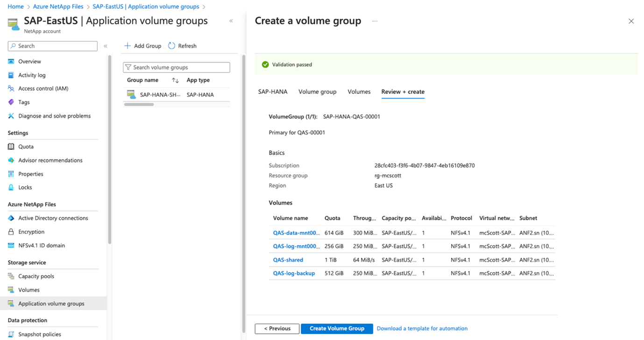Open SAP-EastUS Application volume groups breadcrumb
Screen dimensions: 644x340
coord(146,7)
